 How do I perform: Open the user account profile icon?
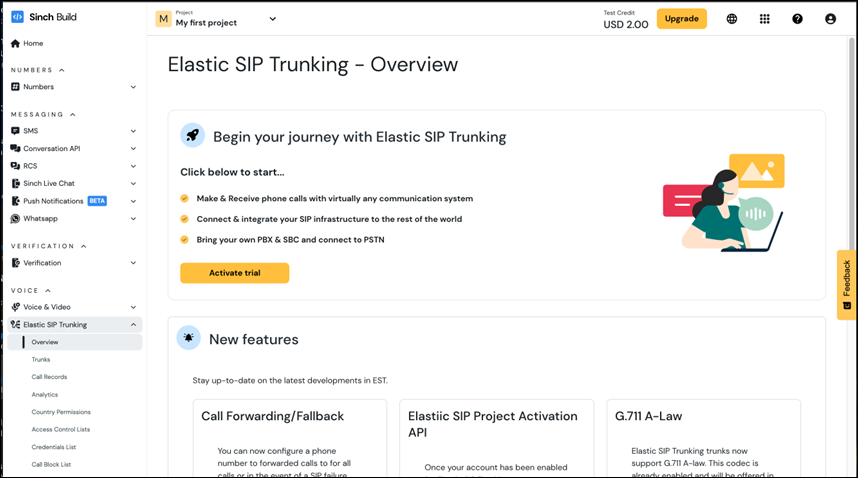tap(830, 19)
